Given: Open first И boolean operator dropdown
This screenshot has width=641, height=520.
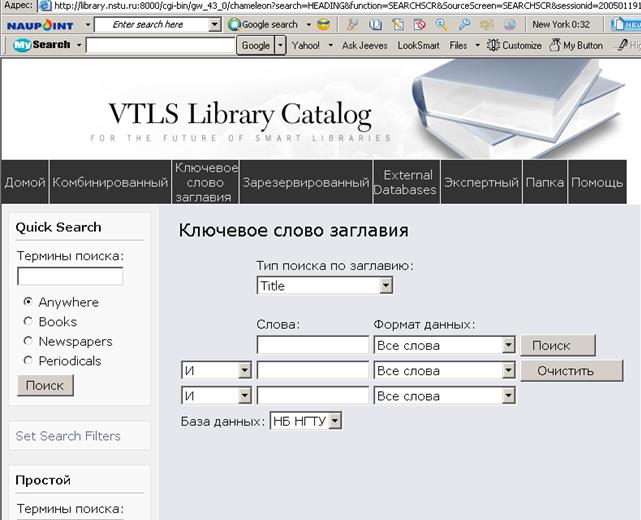Looking at the screenshot, I should pos(216,371).
